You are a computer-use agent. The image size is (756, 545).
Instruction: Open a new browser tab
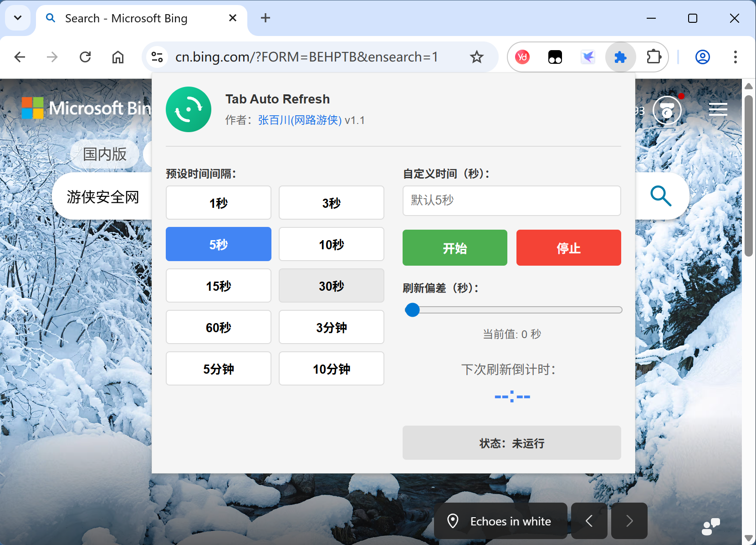(266, 18)
